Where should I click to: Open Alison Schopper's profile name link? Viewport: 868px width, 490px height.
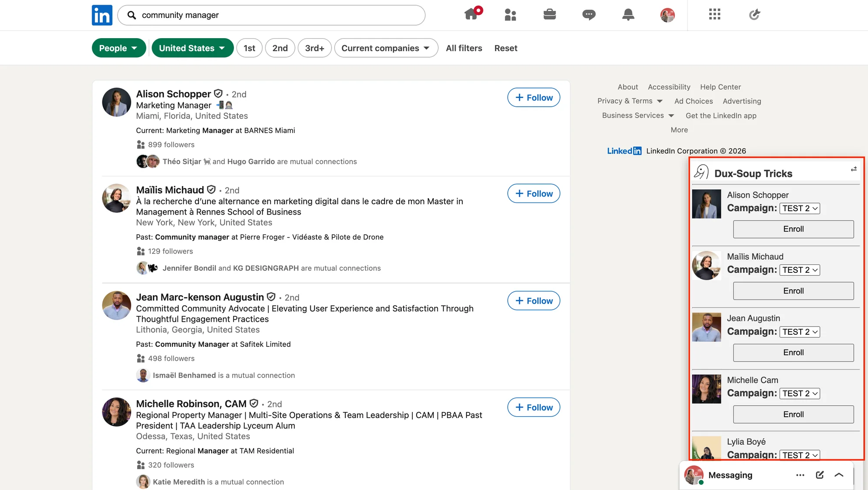click(174, 94)
